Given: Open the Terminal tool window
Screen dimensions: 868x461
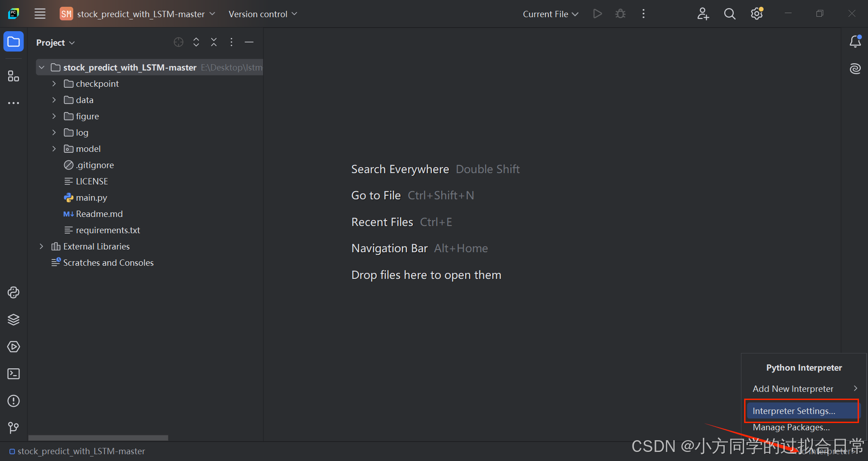Looking at the screenshot, I should (13, 374).
